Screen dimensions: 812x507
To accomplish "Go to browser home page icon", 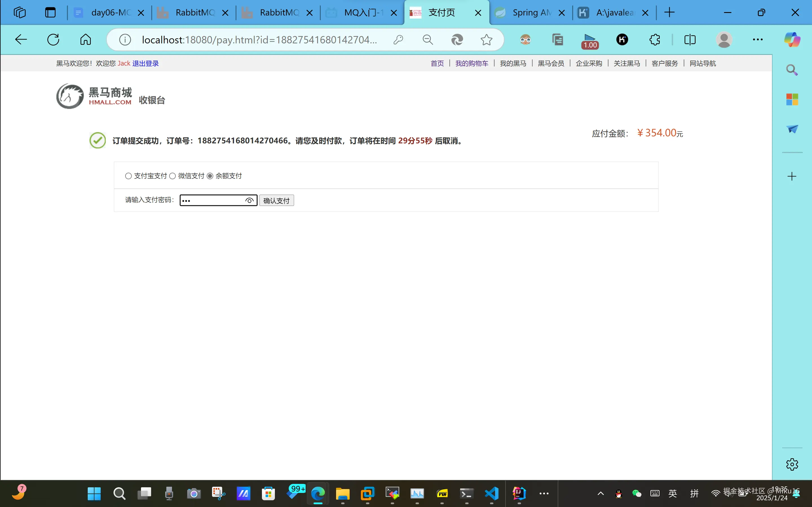I will pyautogui.click(x=85, y=39).
